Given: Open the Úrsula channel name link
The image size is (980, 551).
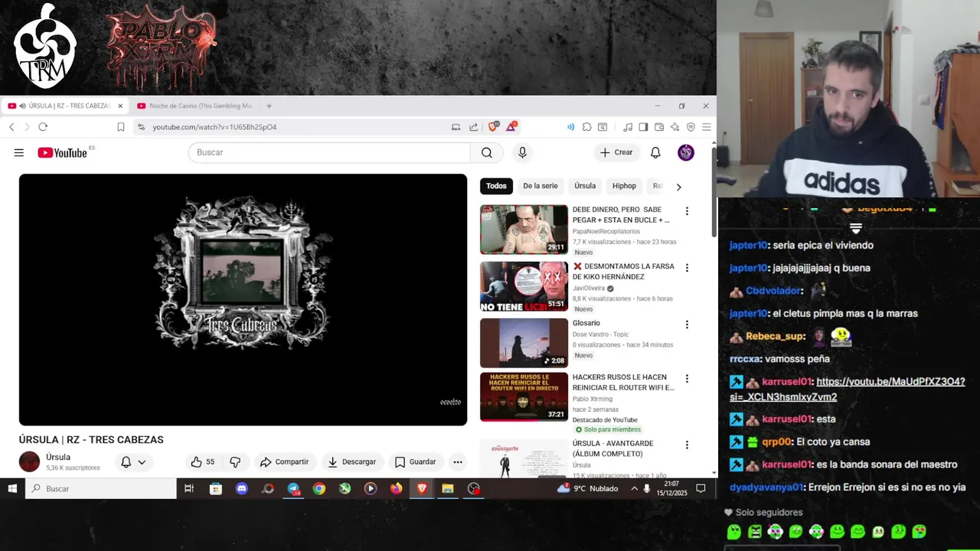Looking at the screenshot, I should (58, 457).
